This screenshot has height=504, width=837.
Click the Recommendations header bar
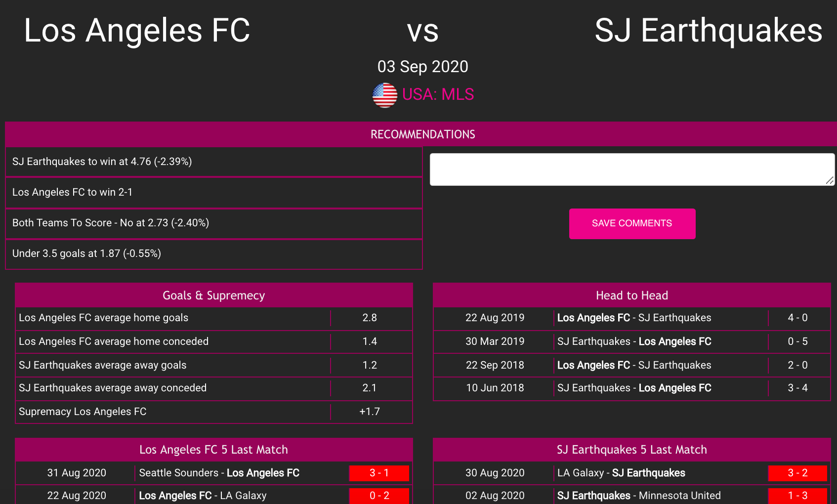coord(421,134)
